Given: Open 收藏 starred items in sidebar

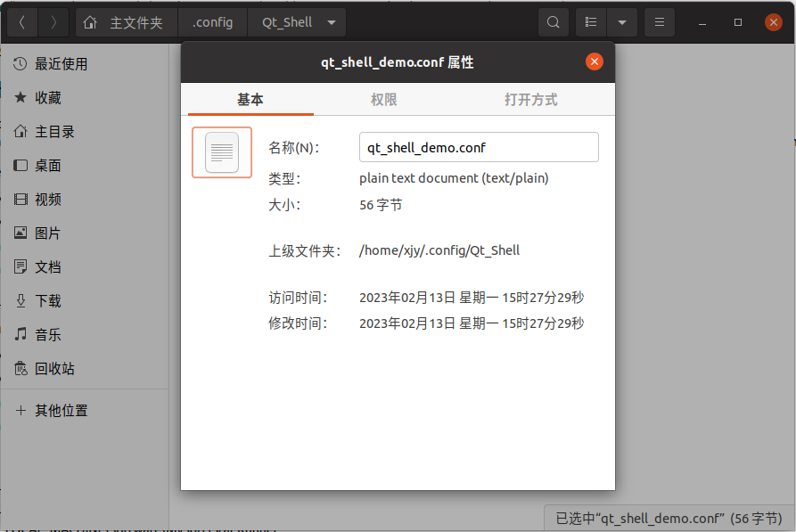Looking at the screenshot, I should pyautogui.click(x=85, y=97).
